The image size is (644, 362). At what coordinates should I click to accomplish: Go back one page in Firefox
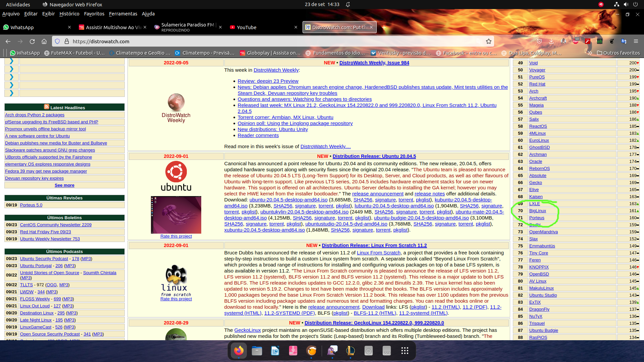[x=8, y=41]
